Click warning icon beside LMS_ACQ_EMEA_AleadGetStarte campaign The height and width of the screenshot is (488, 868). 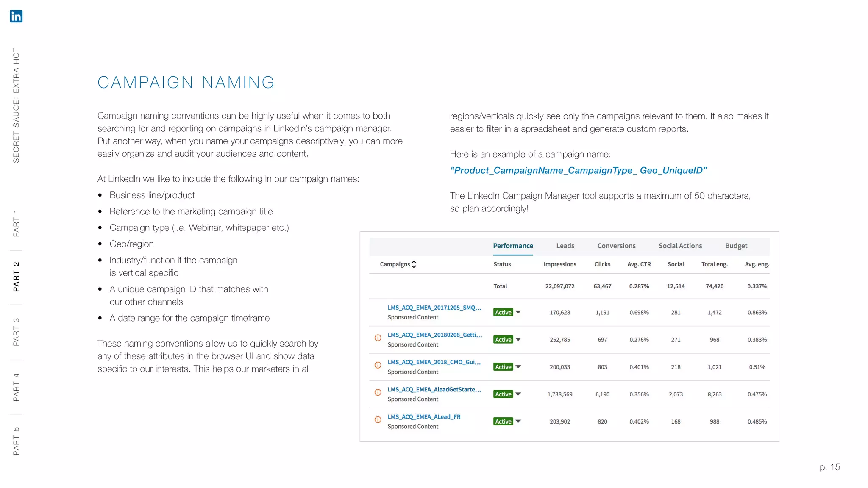pyautogui.click(x=378, y=392)
